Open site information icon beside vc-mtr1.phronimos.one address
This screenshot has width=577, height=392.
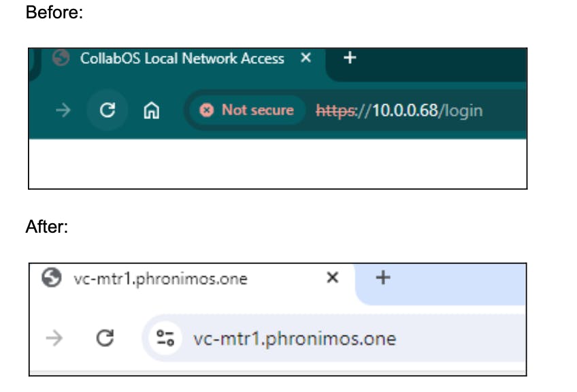(165, 338)
